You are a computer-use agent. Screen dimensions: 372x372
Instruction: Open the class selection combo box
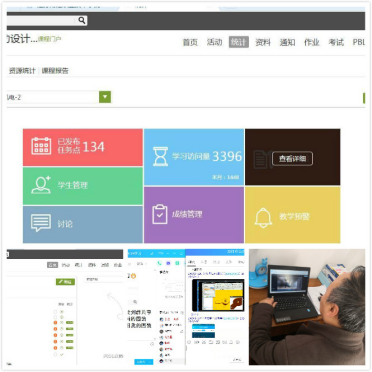coord(59,97)
